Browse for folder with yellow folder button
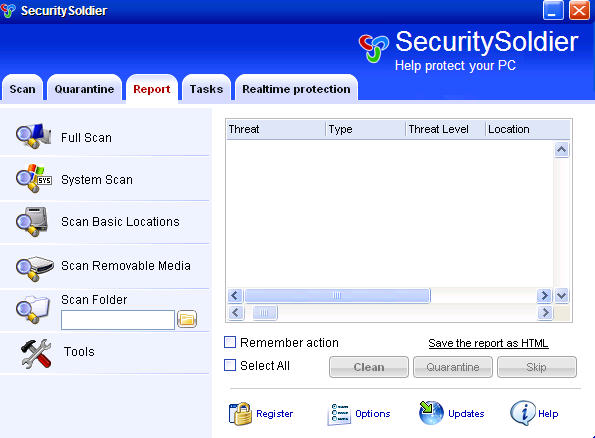The height and width of the screenshot is (438, 595). (x=187, y=319)
